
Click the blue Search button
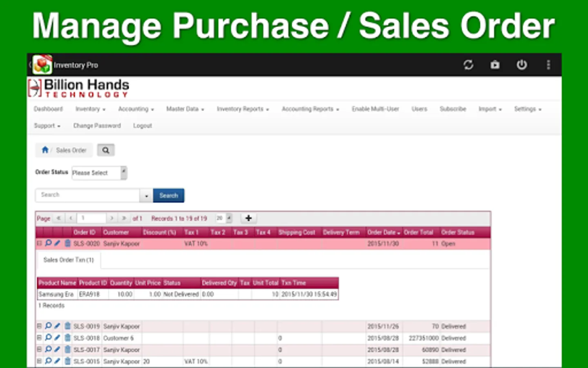pyautogui.click(x=169, y=195)
